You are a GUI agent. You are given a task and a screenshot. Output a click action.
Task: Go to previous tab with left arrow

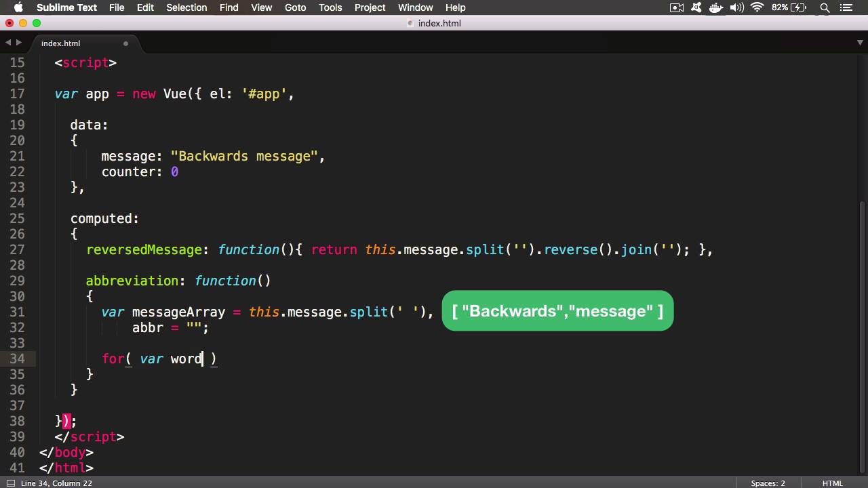(x=8, y=43)
